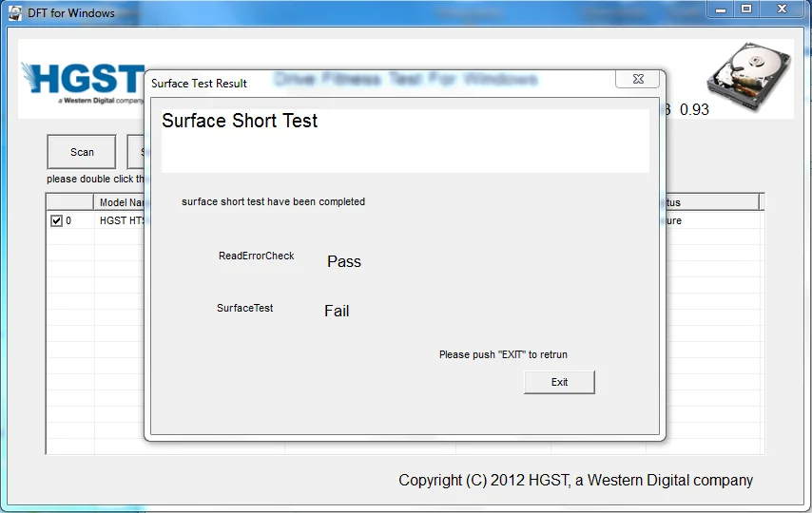Click the copyright 2012 HGST text

(575, 480)
